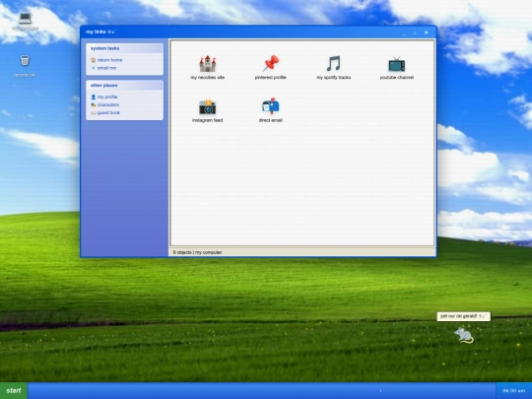
Task: Click the '6 objects | my computer' status text
Action: coord(197,252)
